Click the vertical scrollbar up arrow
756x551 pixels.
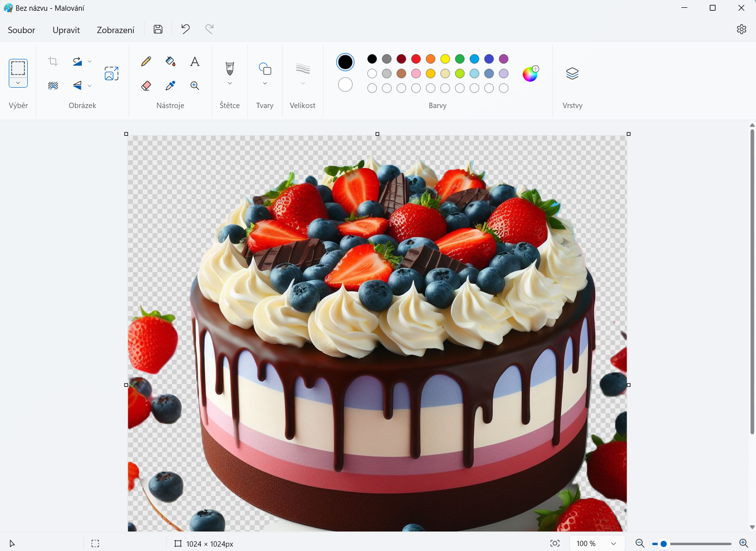[x=752, y=125]
